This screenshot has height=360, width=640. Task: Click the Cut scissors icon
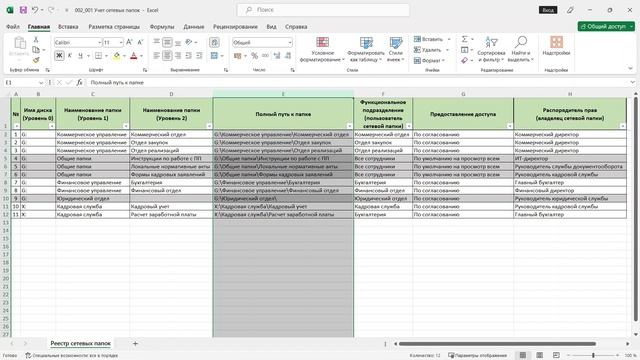coord(36,40)
